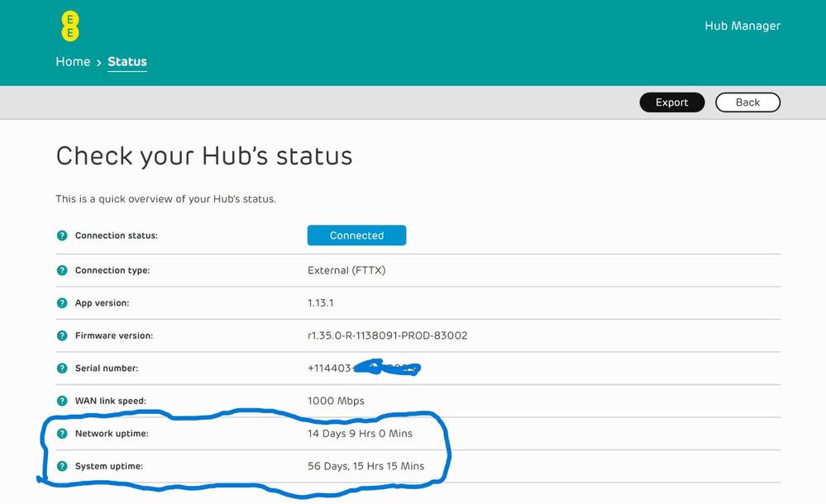This screenshot has width=826, height=504.
Task: Click the quick overview description text
Action: pos(166,199)
